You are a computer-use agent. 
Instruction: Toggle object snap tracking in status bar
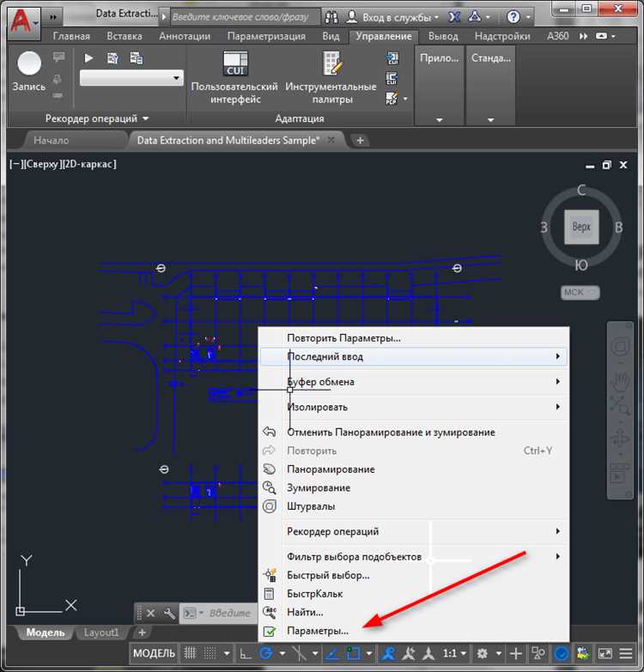click(331, 653)
